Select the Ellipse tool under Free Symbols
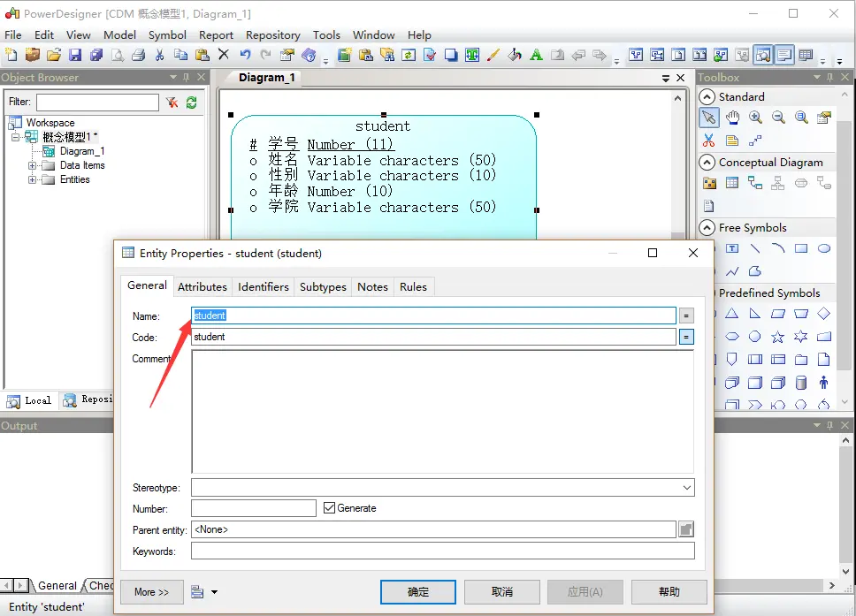The image size is (856, 616). click(x=824, y=249)
